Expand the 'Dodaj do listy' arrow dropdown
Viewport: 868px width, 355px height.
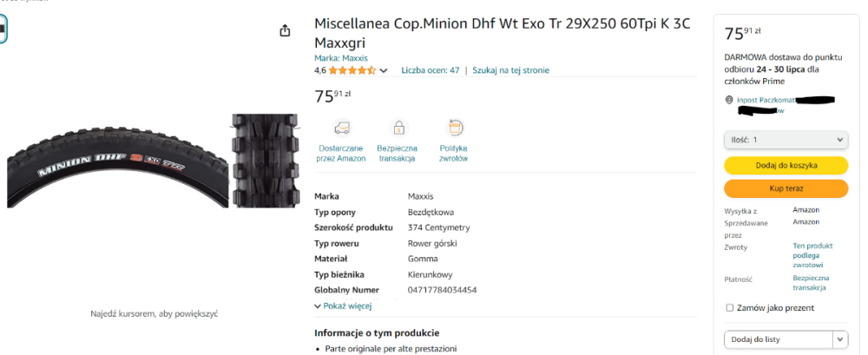[x=840, y=339]
